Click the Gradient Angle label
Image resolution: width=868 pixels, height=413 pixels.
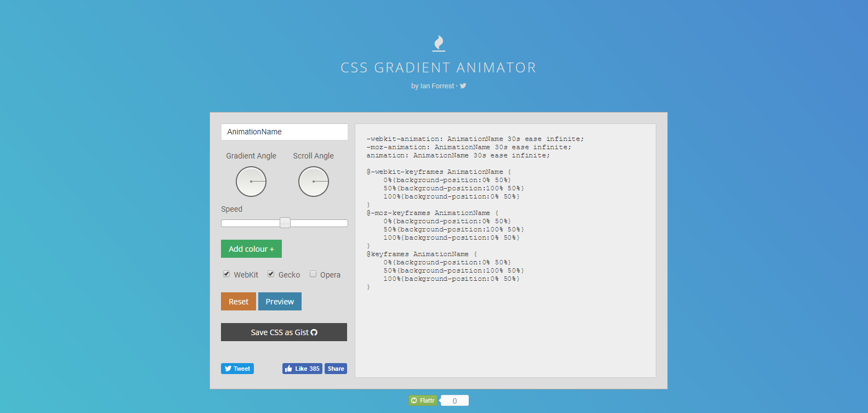tap(251, 156)
